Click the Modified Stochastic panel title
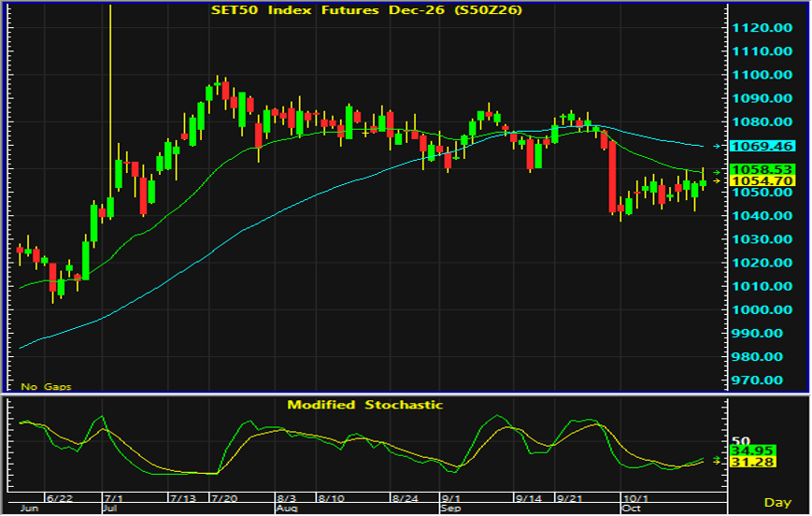 [x=365, y=405]
